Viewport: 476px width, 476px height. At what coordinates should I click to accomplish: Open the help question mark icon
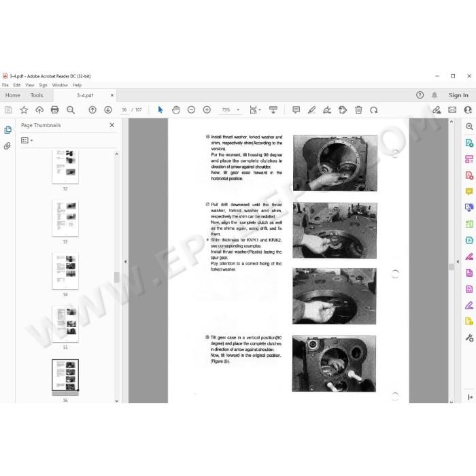[x=420, y=95]
